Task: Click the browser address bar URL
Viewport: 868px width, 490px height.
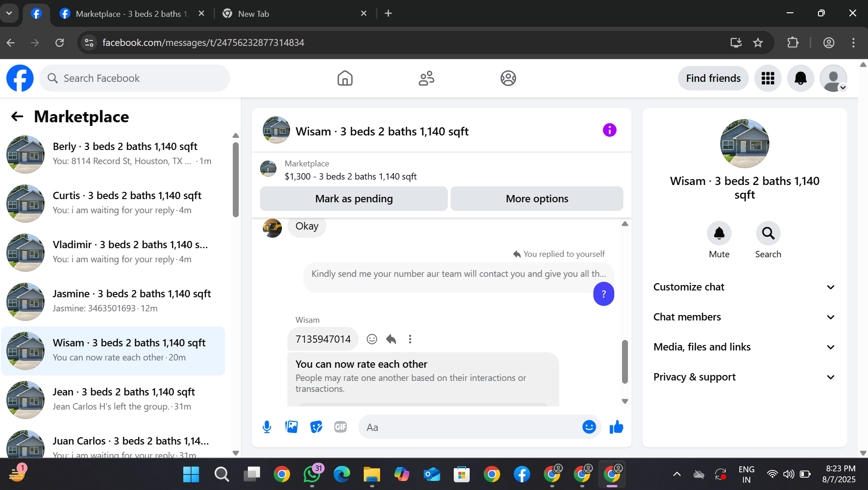Action: 203,43
